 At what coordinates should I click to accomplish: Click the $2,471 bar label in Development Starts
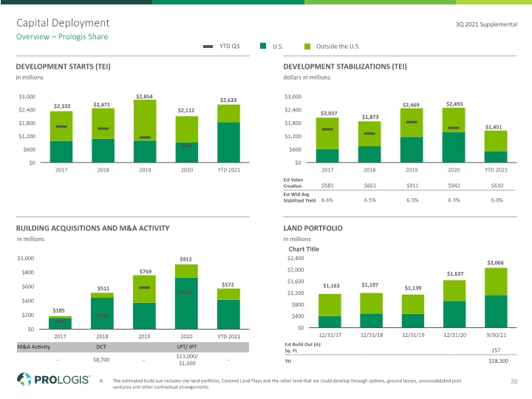click(x=102, y=104)
